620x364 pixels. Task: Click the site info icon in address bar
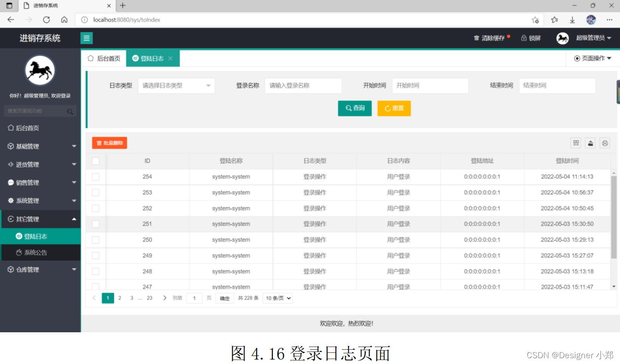tap(85, 20)
